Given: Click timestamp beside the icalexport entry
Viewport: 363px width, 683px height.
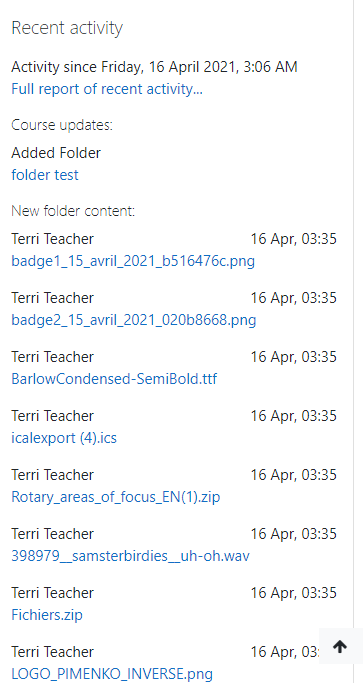Looking at the screenshot, I should tap(294, 416).
